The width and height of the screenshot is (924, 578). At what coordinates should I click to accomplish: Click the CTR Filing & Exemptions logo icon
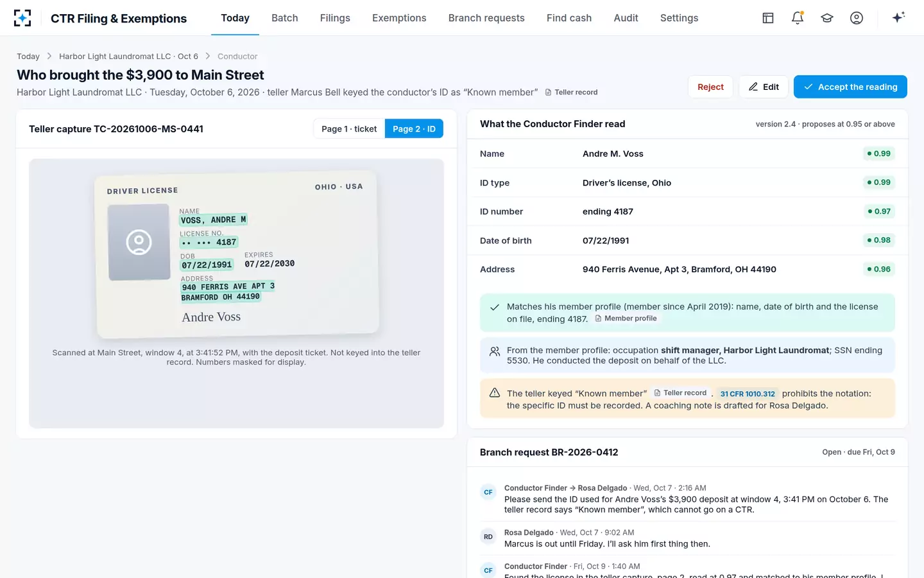coord(22,18)
